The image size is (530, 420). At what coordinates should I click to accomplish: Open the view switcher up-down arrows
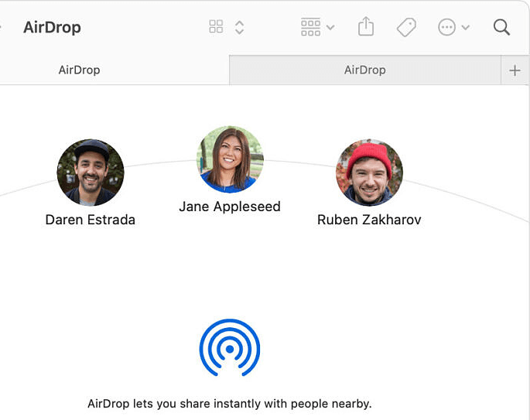[x=239, y=27]
